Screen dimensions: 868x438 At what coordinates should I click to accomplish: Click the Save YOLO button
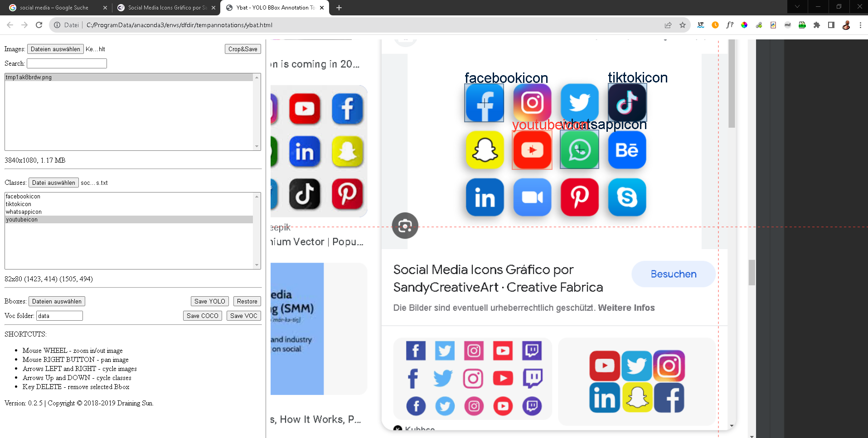[209, 301]
